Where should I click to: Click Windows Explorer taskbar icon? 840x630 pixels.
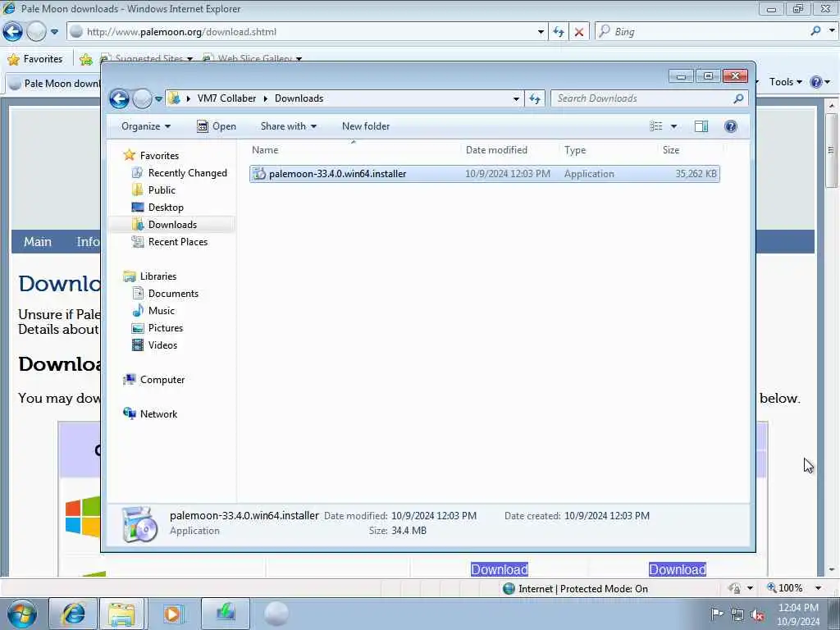121,614
